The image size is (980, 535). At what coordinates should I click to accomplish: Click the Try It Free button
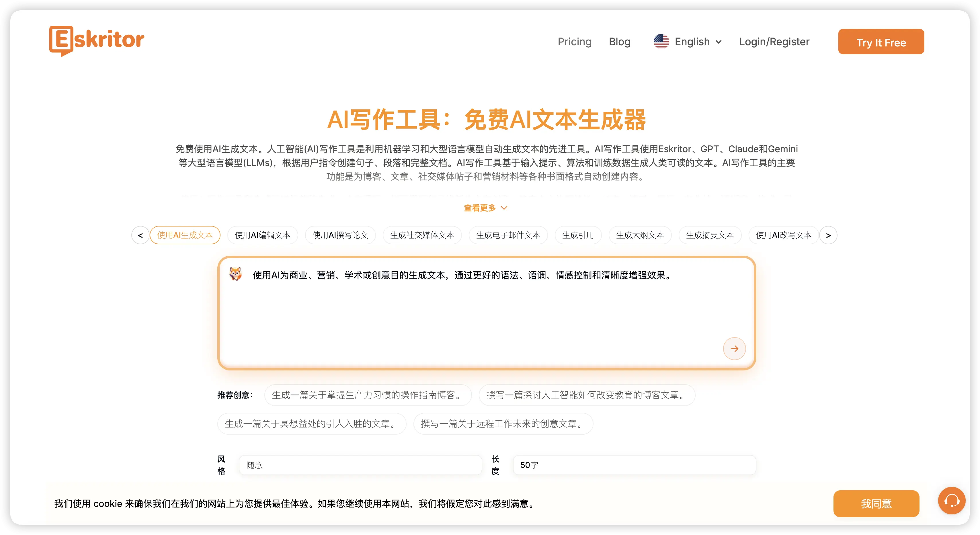click(x=881, y=42)
